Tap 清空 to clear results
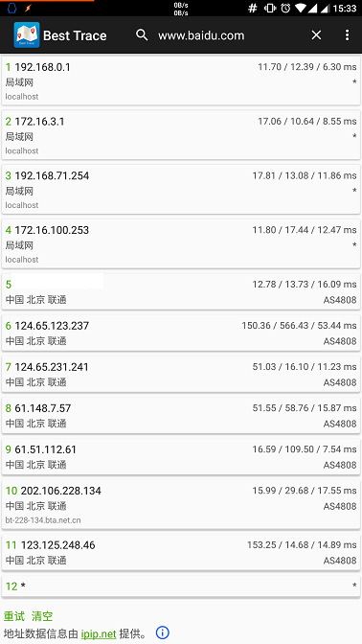 point(42,616)
